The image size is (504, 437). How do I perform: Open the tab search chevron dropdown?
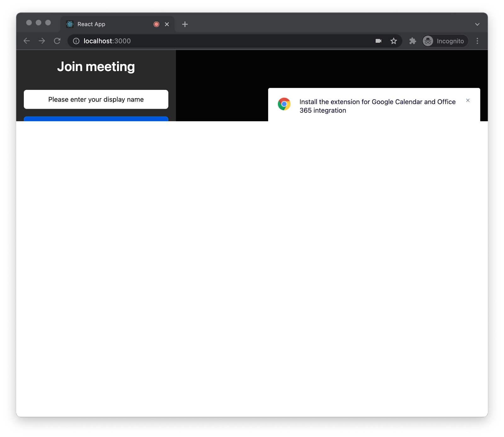click(x=477, y=24)
